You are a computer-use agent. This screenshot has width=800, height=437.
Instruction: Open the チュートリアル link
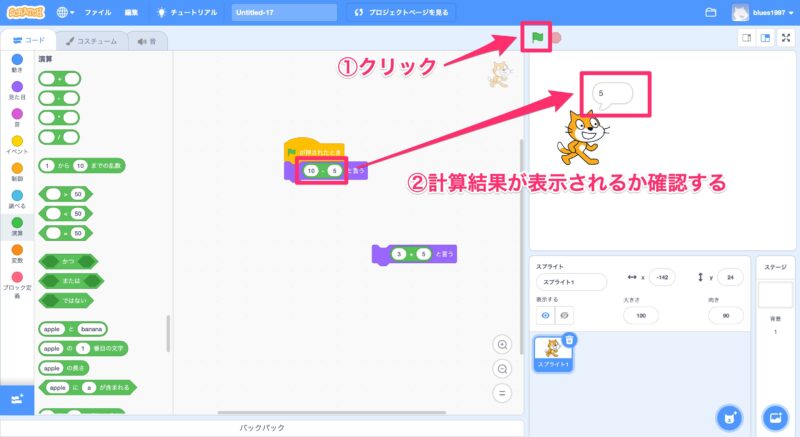[188, 13]
